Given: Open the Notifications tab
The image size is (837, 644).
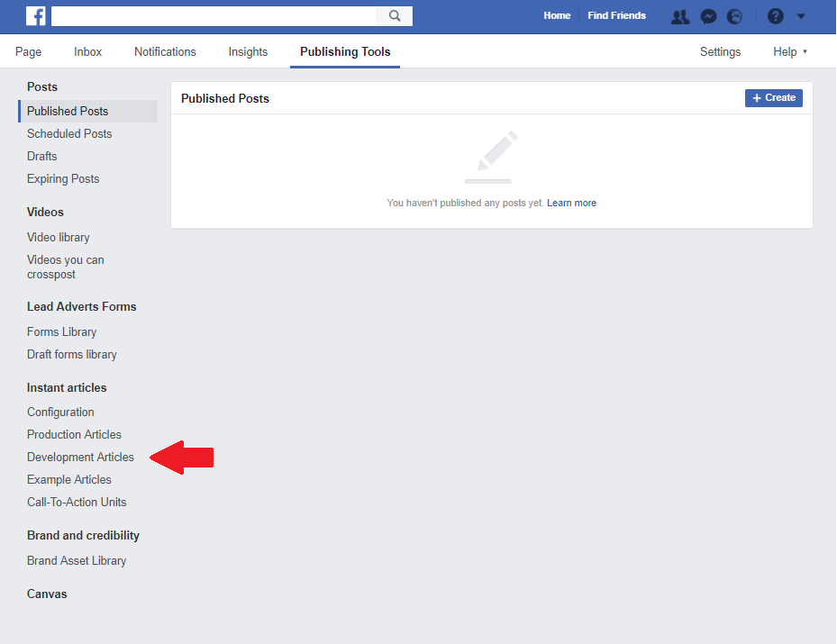Looking at the screenshot, I should coord(165,51).
